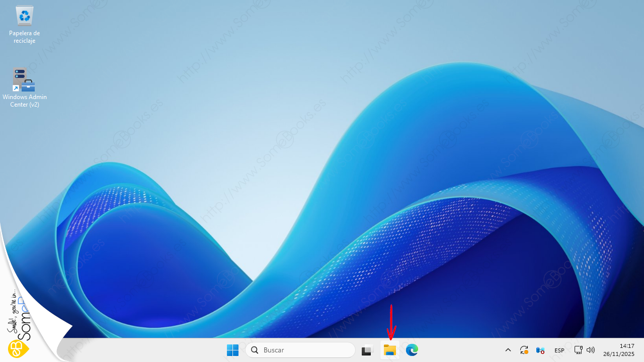The width and height of the screenshot is (644, 362).
Task: Expand the hidden system tray icons
Action: pyautogui.click(x=508, y=350)
